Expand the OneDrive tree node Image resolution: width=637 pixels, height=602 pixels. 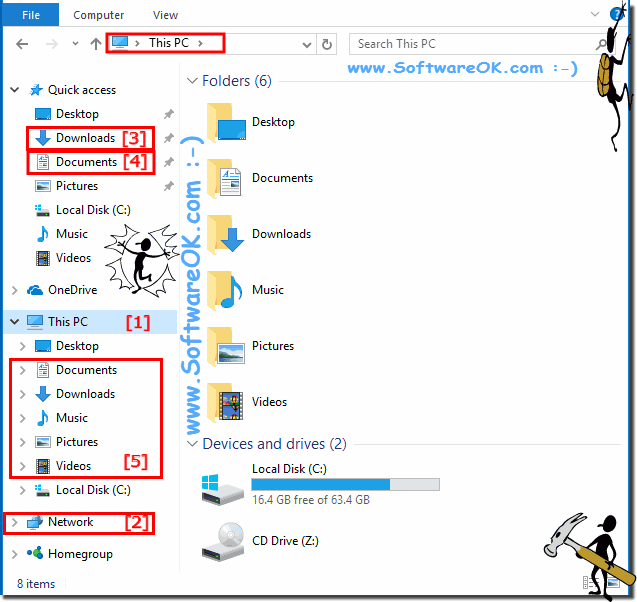point(15,290)
